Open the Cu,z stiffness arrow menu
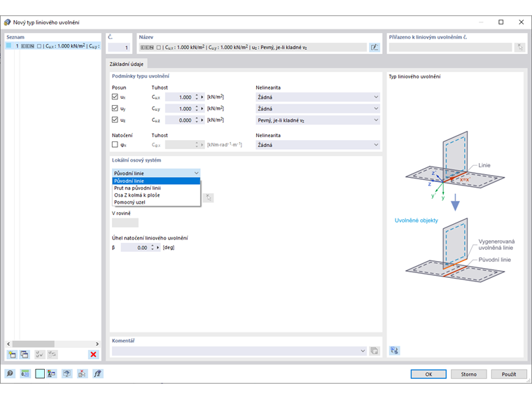The width and height of the screenshot is (532, 399). click(x=202, y=120)
